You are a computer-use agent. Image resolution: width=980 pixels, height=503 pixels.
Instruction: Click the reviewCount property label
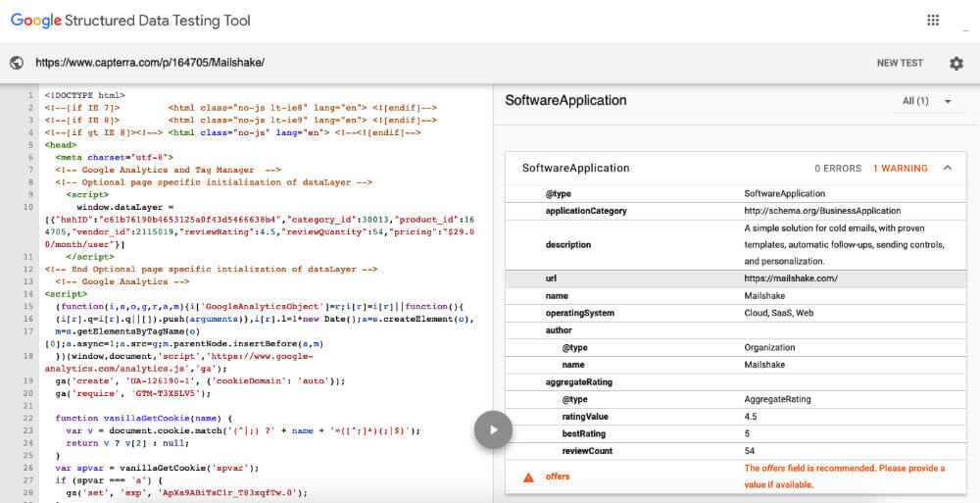tap(587, 450)
